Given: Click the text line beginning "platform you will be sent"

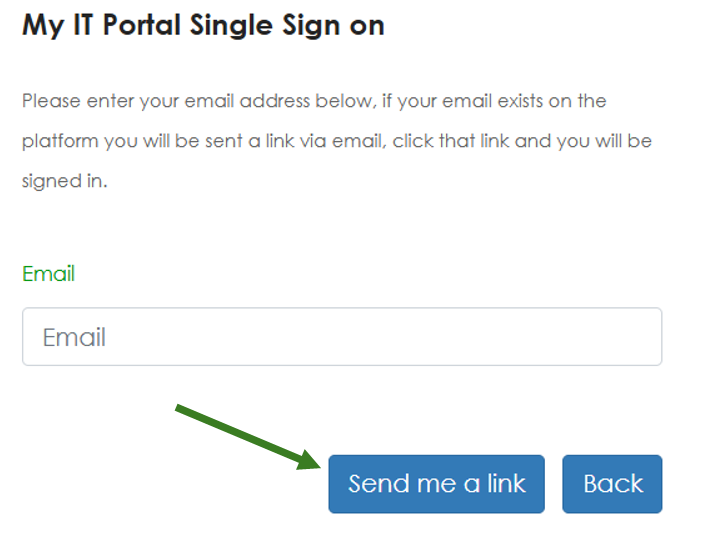Looking at the screenshot, I should pos(337,142).
